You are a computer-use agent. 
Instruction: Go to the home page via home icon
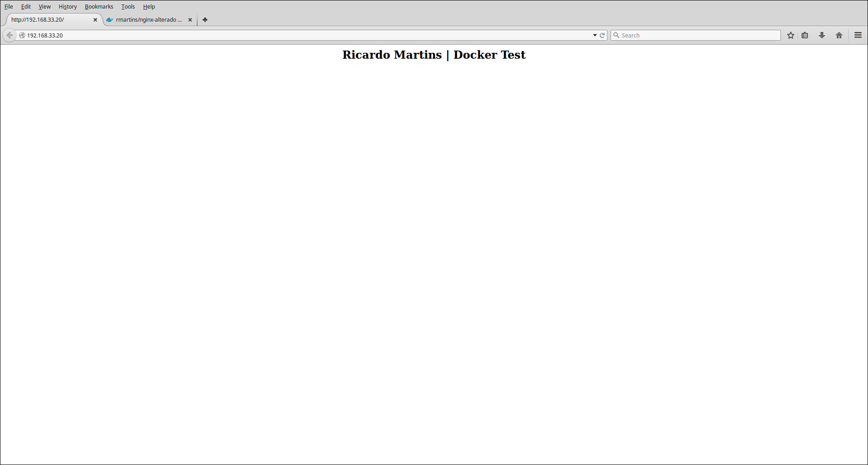(839, 35)
